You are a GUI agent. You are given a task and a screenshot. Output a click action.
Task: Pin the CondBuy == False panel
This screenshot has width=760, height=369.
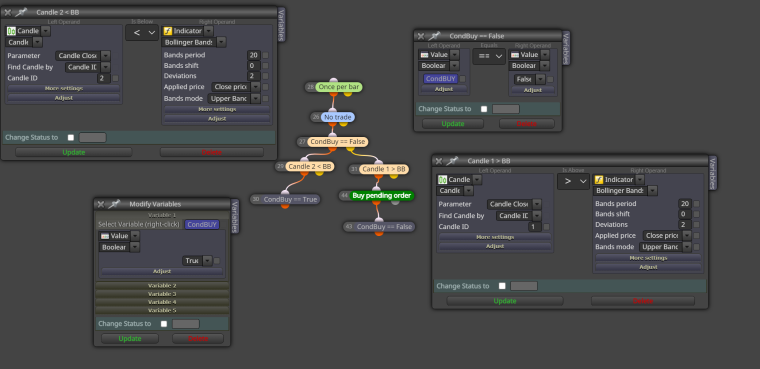(x=434, y=36)
